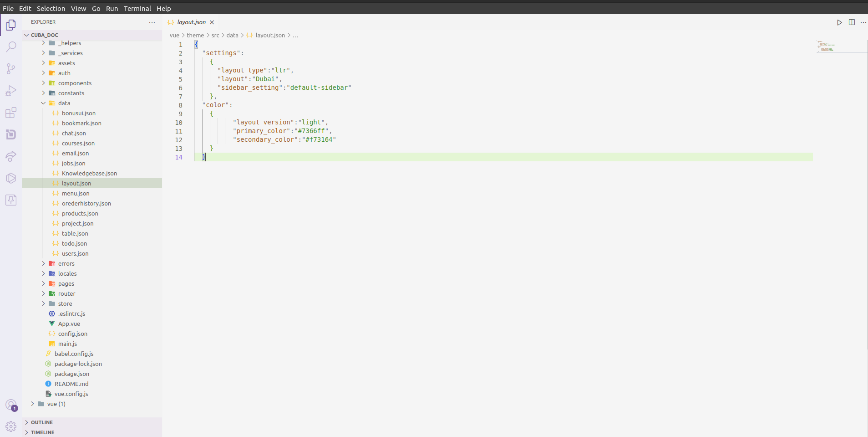Open the Extensions view
This screenshot has height=437, width=868.
[11, 113]
